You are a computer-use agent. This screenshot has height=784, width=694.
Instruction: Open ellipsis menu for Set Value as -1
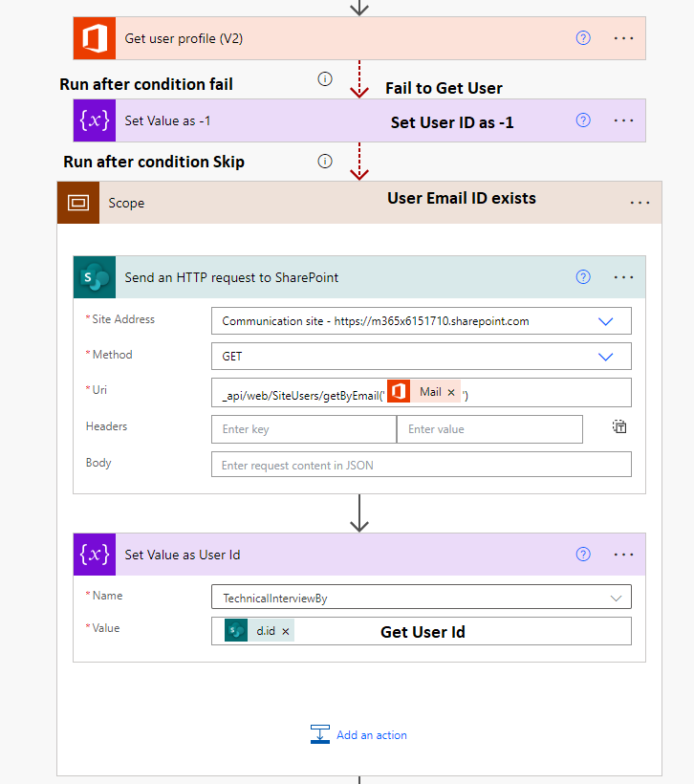tap(623, 120)
